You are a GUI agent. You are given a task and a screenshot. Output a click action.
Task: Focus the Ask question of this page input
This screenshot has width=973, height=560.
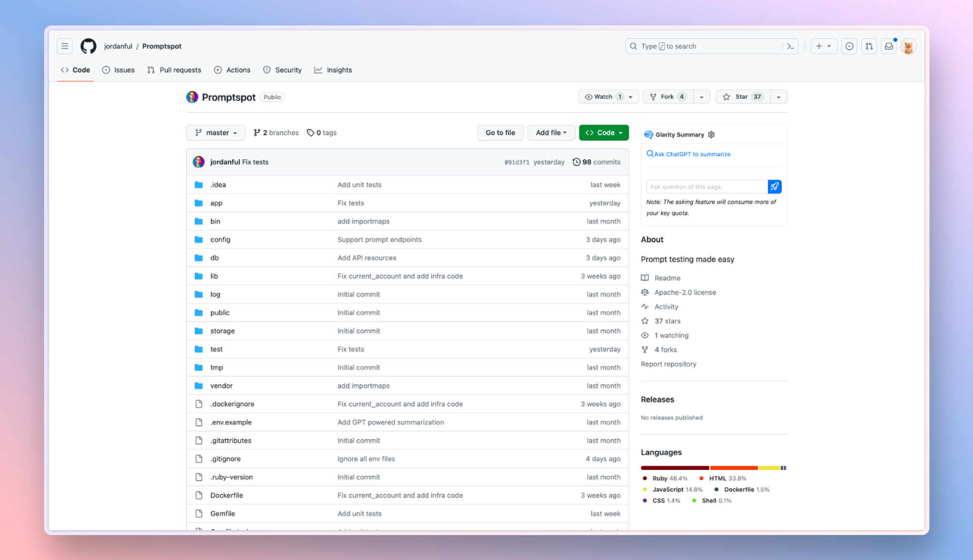tap(706, 186)
